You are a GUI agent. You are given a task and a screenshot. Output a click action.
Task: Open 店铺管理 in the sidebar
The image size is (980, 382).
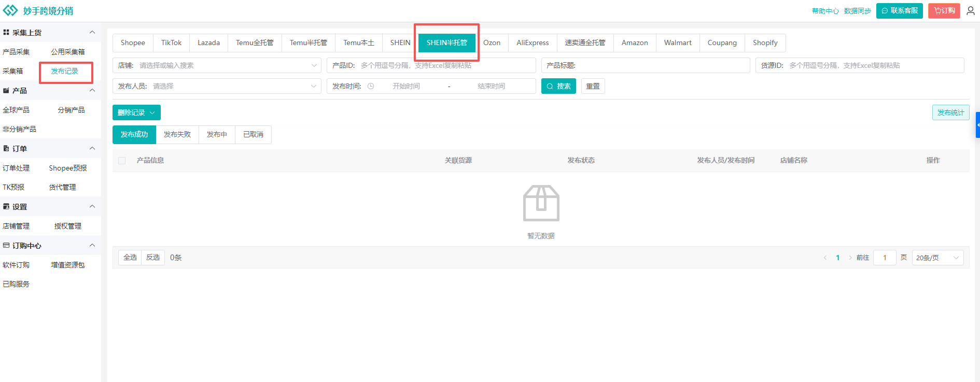[x=16, y=226]
